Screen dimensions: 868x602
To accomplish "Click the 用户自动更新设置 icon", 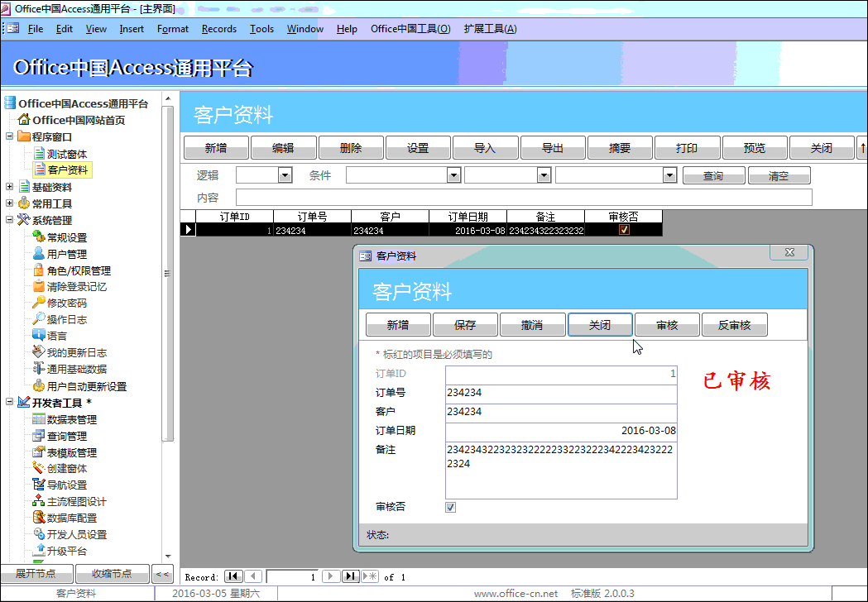I will pyautogui.click(x=39, y=385).
